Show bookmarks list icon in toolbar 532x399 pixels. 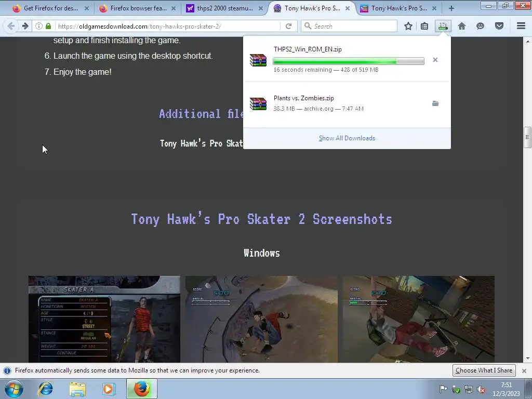click(424, 26)
